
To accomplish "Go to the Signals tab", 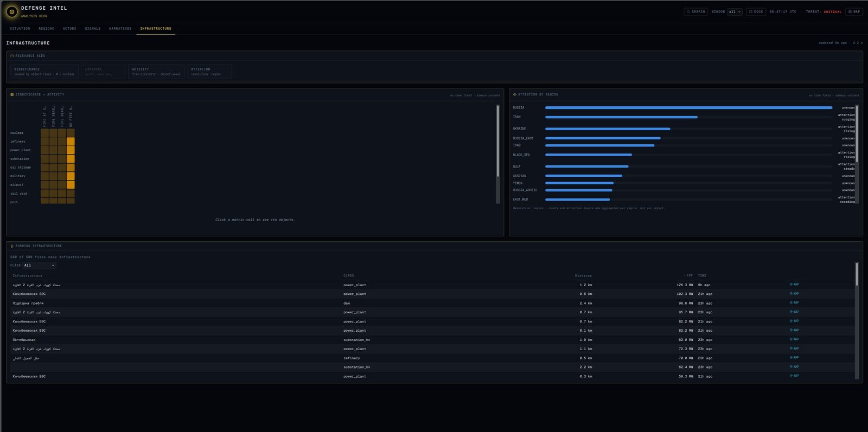I will (93, 29).
